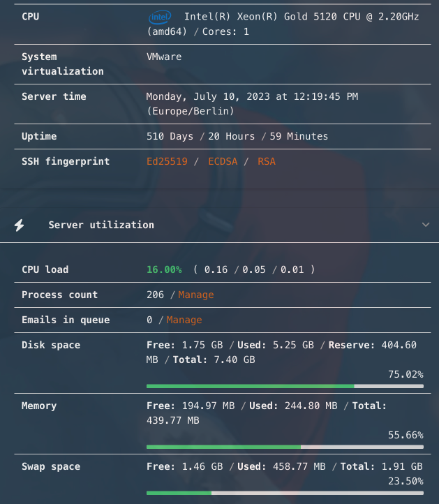
Task: Open the ECDSA SSH fingerprint link
Action: [x=223, y=161]
